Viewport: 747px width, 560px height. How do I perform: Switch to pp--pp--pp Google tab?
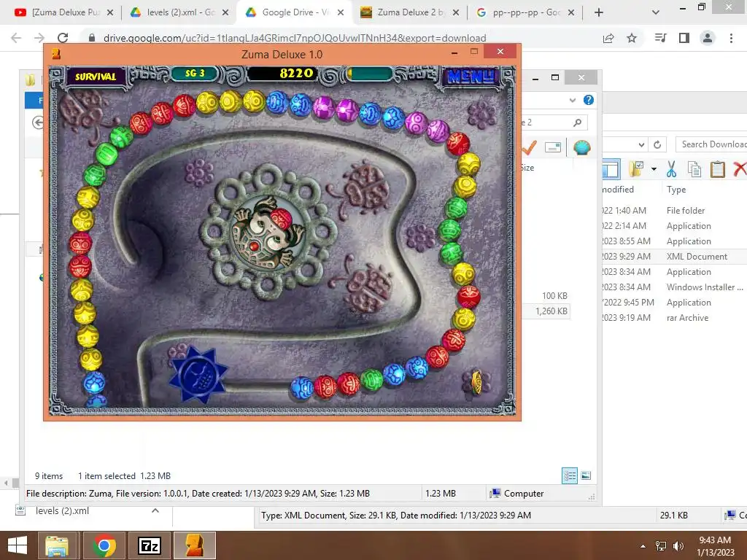pyautogui.click(x=525, y=12)
